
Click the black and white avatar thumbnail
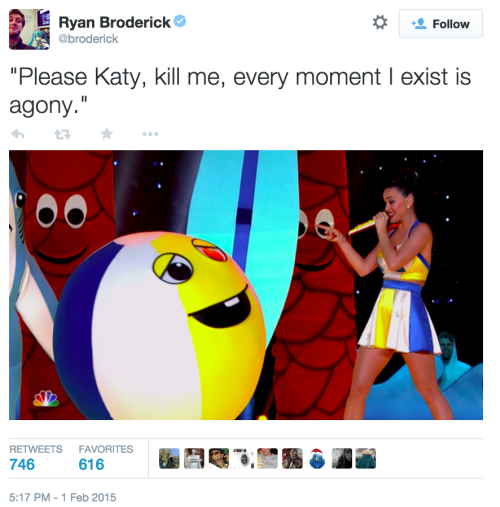pyautogui.click(x=342, y=458)
